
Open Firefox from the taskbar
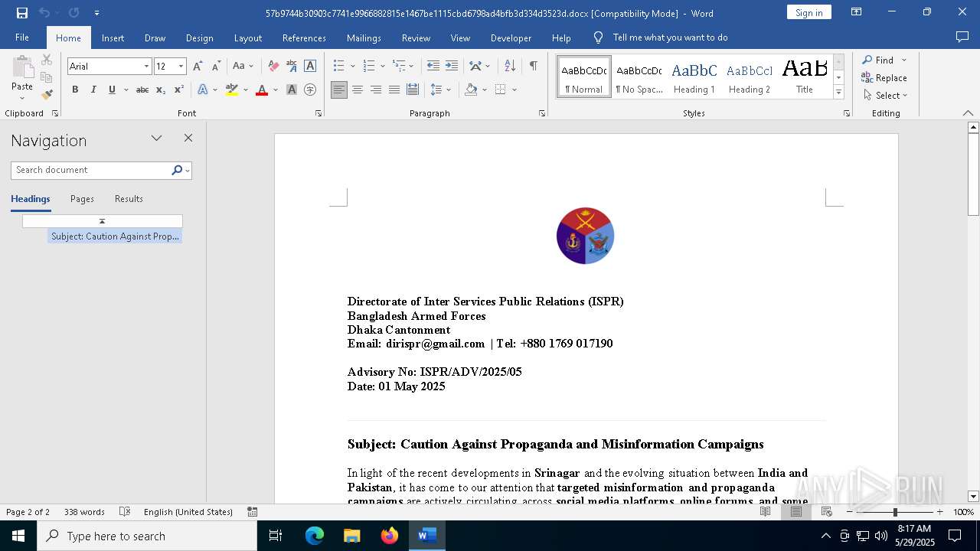[390, 536]
